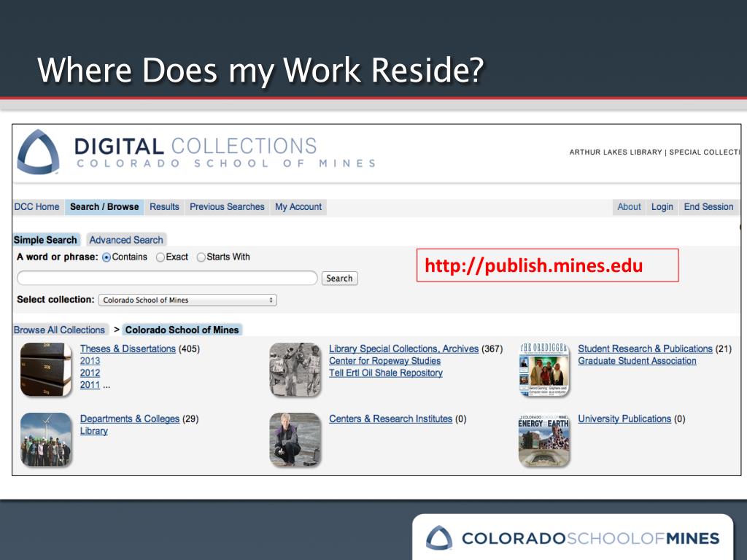This screenshot has height=560, width=747.
Task: Open Departments & Colleges link
Action: pos(130,419)
